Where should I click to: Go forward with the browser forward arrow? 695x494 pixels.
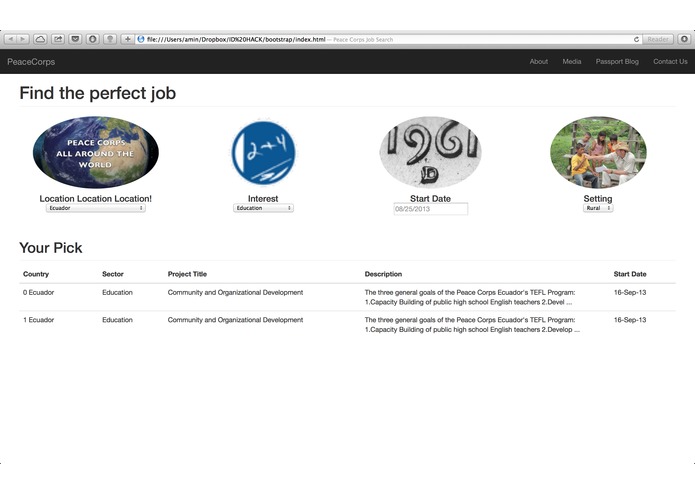pyautogui.click(x=23, y=39)
